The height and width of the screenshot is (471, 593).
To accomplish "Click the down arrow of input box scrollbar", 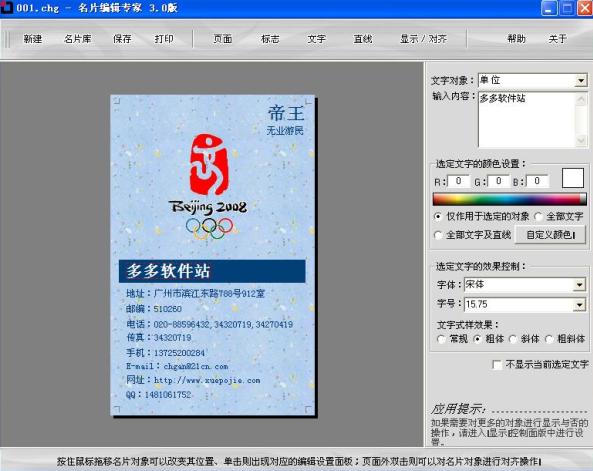I will (581, 140).
